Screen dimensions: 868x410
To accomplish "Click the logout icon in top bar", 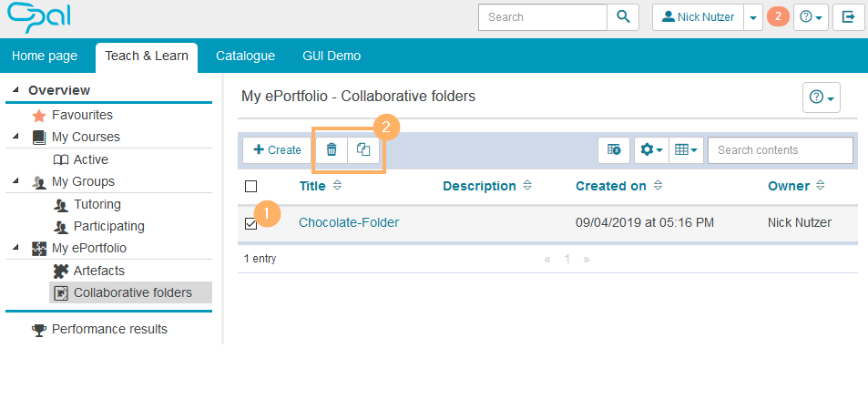I will coord(848,17).
